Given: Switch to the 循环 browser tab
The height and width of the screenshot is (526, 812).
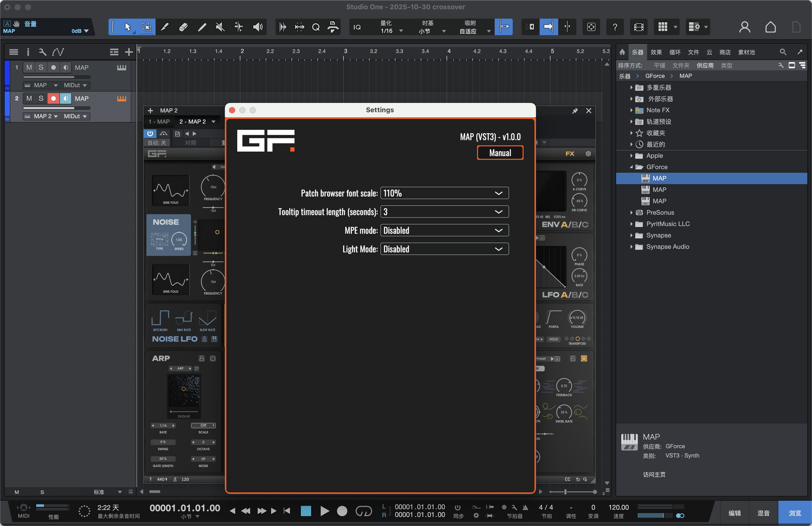Looking at the screenshot, I should [675, 52].
